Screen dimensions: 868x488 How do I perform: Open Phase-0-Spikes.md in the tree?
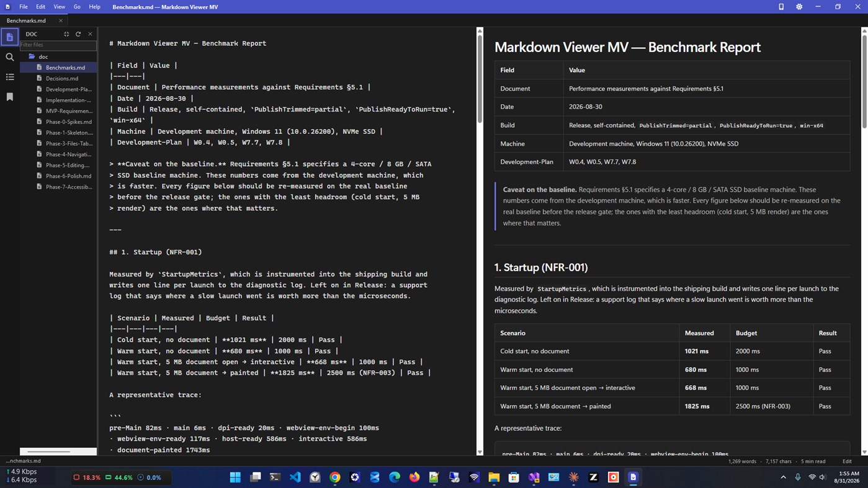pos(59,122)
